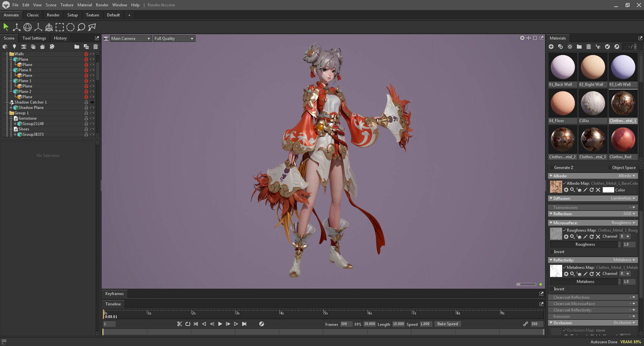644x346 pixels.
Task: Switch to the Tool Settings tab
Action: coord(34,38)
